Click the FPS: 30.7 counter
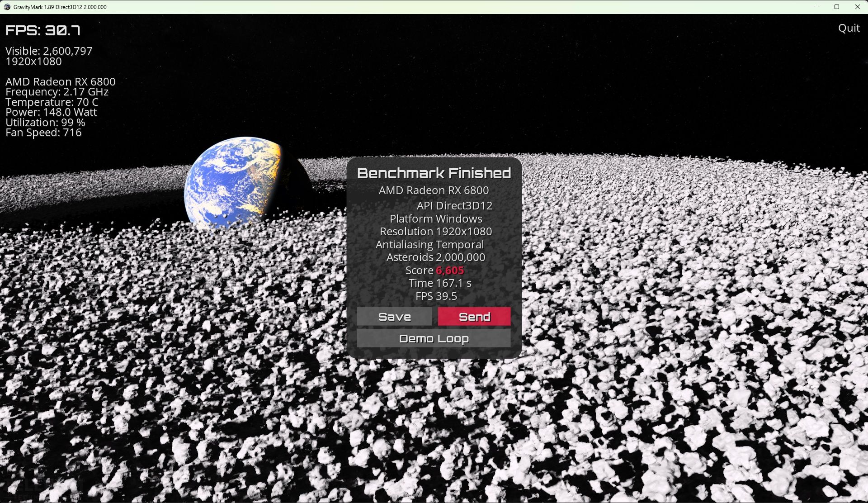This screenshot has height=503, width=868. click(43, 30)
